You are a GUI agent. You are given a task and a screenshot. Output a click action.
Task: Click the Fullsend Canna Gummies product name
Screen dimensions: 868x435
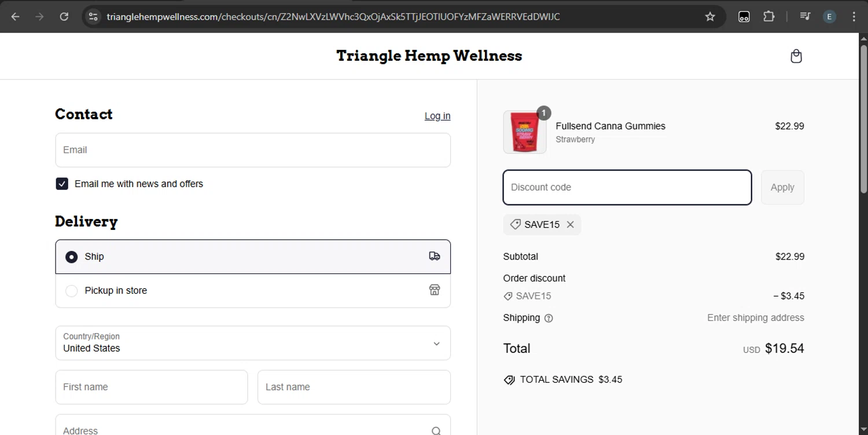click(610, 126)
